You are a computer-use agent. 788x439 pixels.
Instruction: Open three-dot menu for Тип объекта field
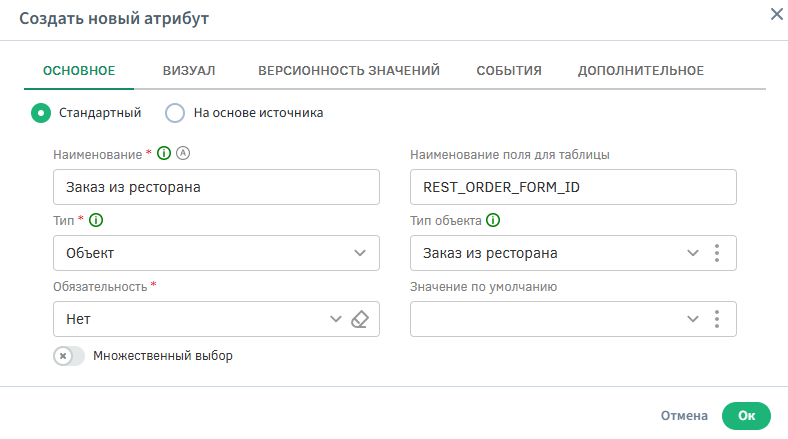click(717, 253)
